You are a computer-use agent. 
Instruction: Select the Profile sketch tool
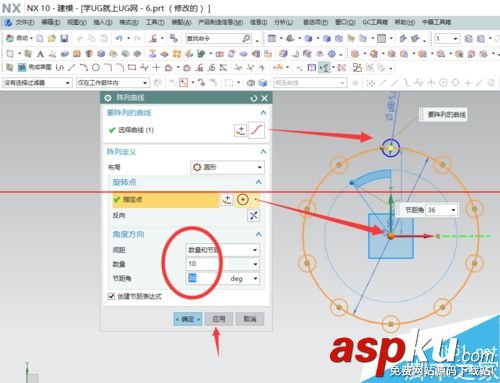(60, 68)
